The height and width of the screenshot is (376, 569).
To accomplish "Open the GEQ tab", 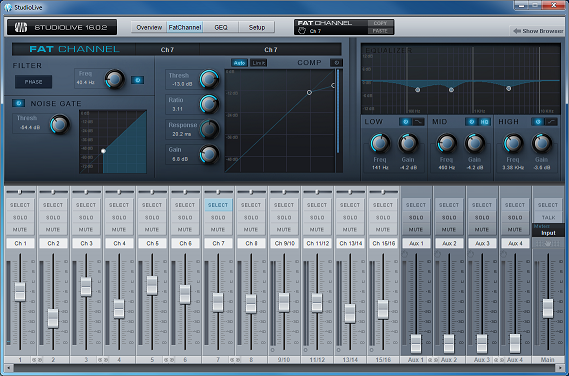I will coord(221,27).
